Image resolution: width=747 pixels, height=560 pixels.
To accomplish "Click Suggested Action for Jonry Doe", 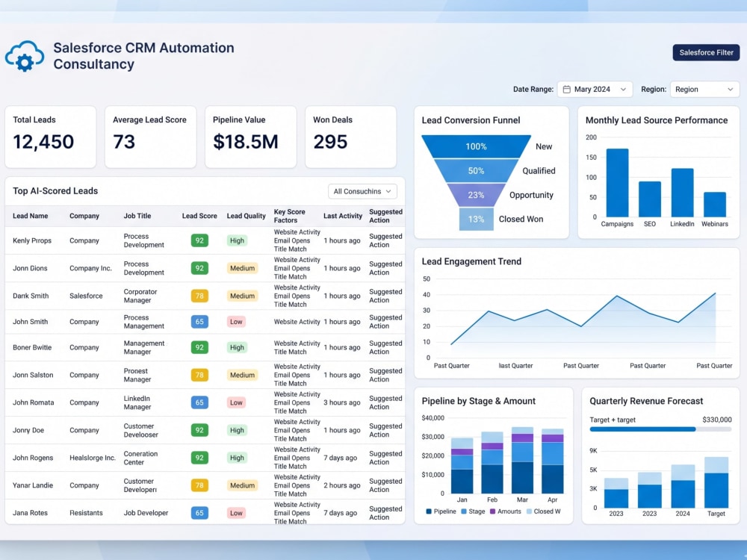I will [x=385, y=430].
